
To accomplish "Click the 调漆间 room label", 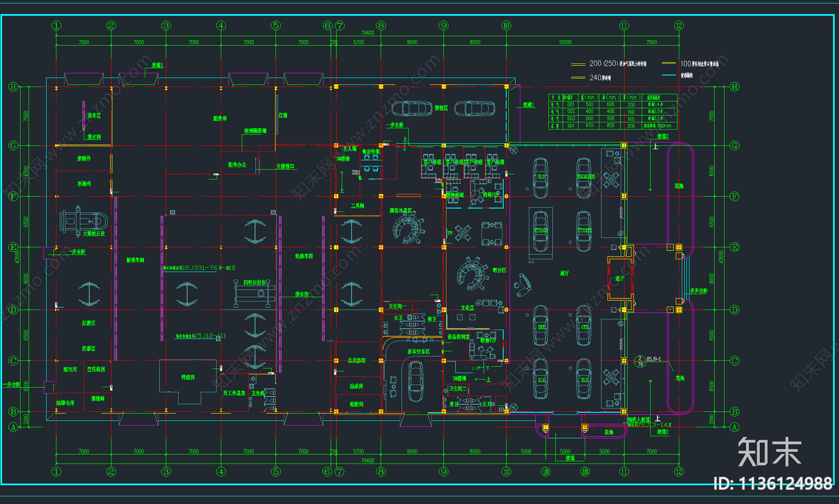I will tap(98, 399).
